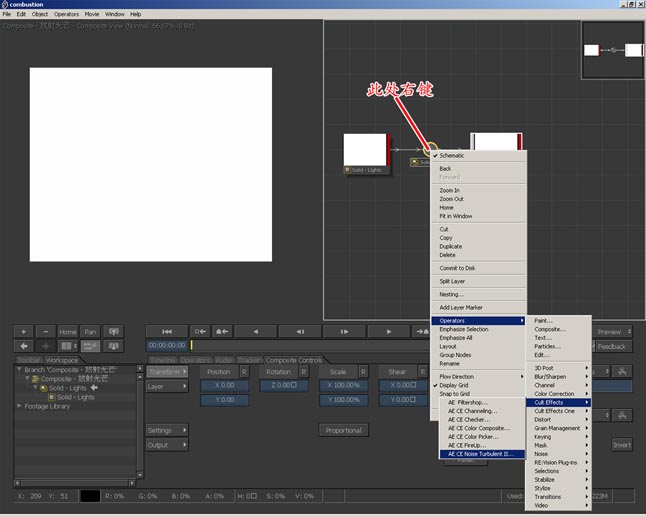Click the Home view button
This screenshot has width=646, height=517.
click(x=68, y=332)
